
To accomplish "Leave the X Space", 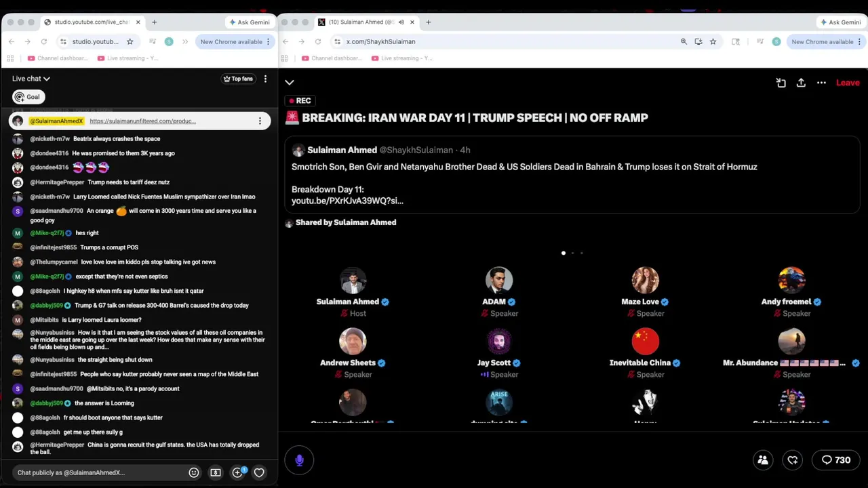I will tap(848, 83).
